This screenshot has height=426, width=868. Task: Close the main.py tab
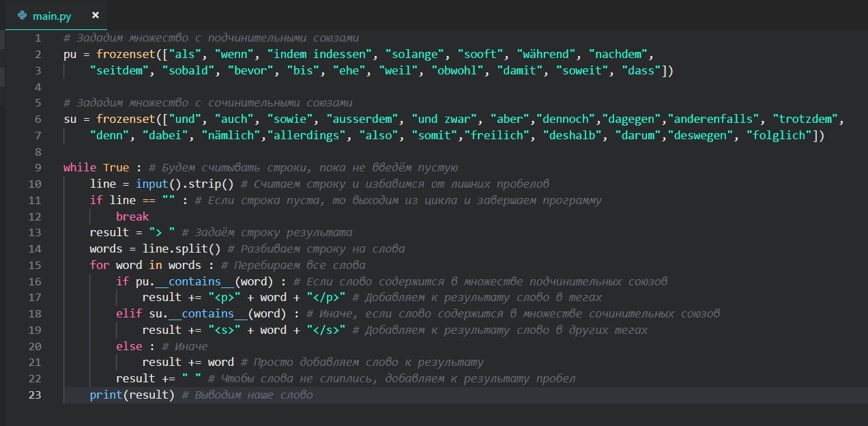95,15
